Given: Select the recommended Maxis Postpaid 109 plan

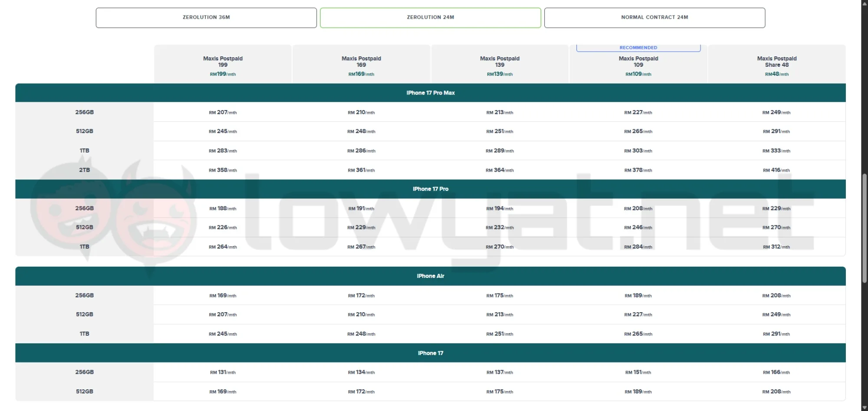Looking at the screenshot, I should pyautogui.click(x=638, y=64).
